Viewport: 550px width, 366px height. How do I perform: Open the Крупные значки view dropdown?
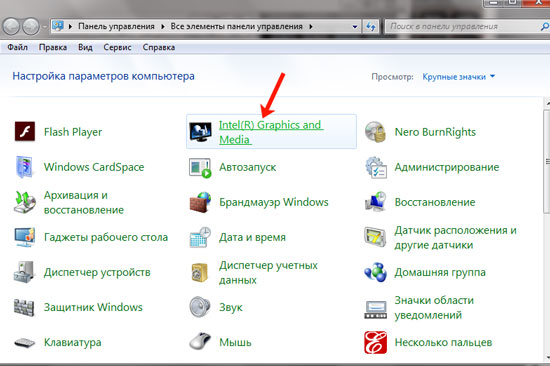[458, 76]
